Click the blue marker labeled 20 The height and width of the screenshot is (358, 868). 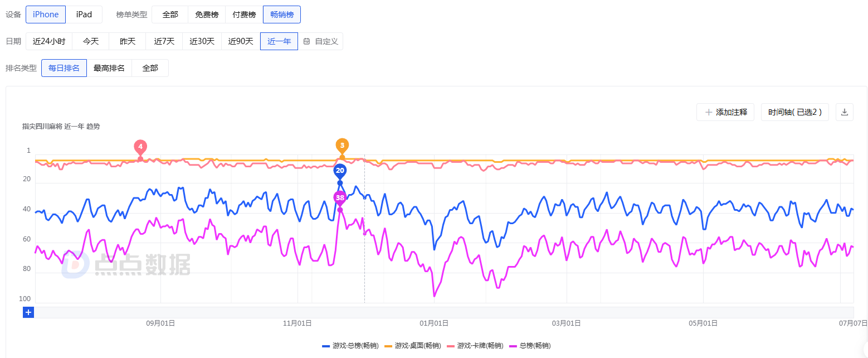coord(340,170)
